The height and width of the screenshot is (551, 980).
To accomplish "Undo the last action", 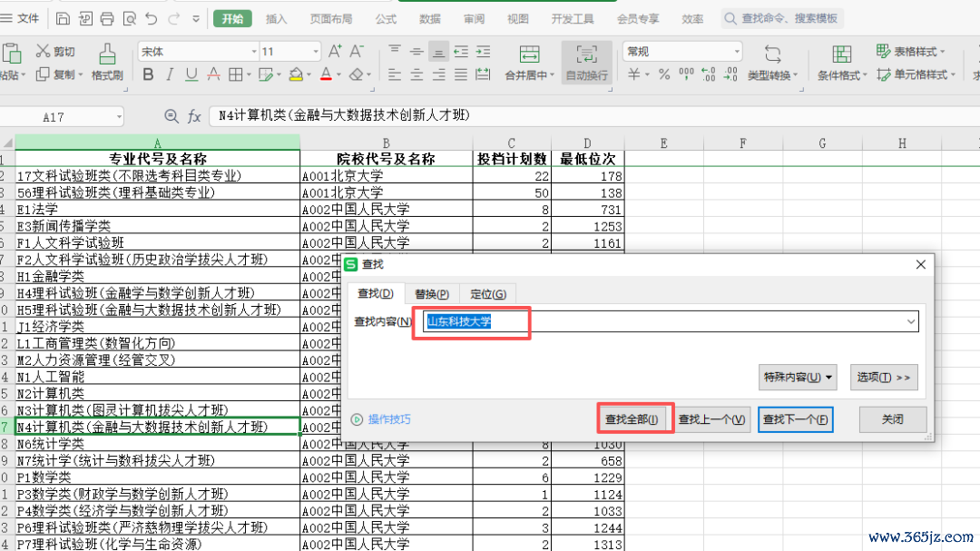I will click(152, 19).
